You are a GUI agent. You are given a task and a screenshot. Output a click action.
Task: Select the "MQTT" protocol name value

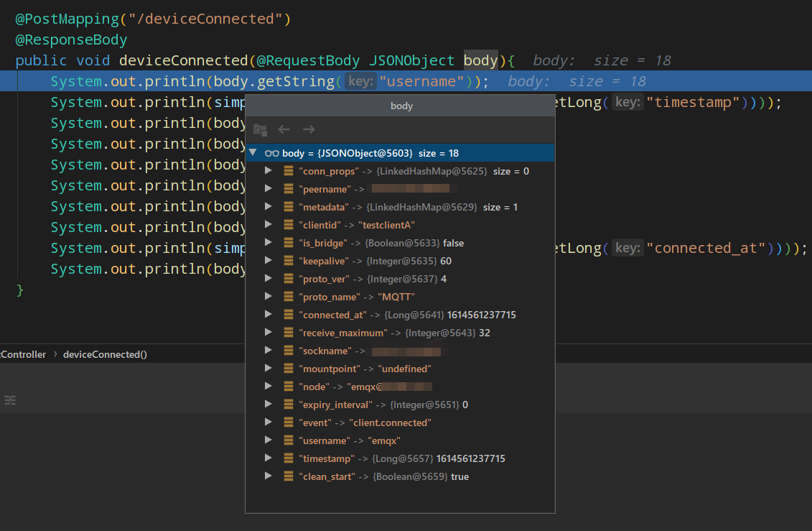point(396,297)
